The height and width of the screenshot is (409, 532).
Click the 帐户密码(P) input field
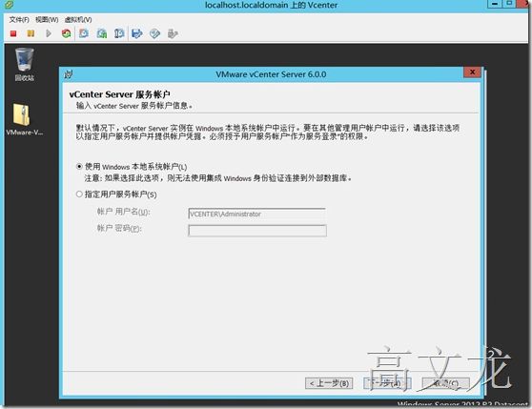(257, 231)
